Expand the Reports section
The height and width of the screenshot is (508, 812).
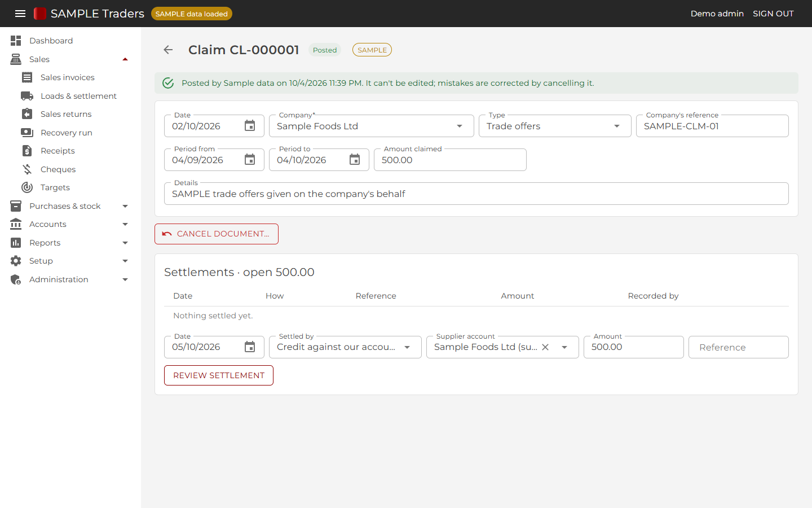(x=125, y=243)
